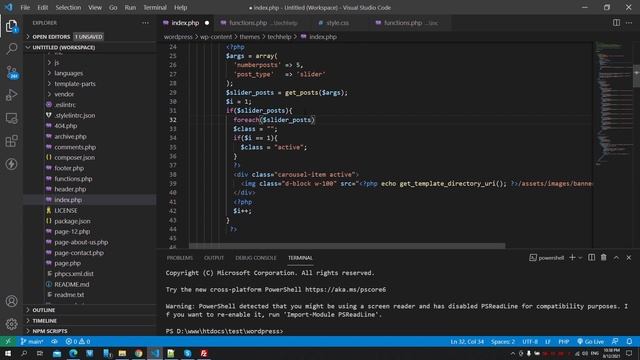
Task: Split the editor to the right
Action: click(616, 23)
